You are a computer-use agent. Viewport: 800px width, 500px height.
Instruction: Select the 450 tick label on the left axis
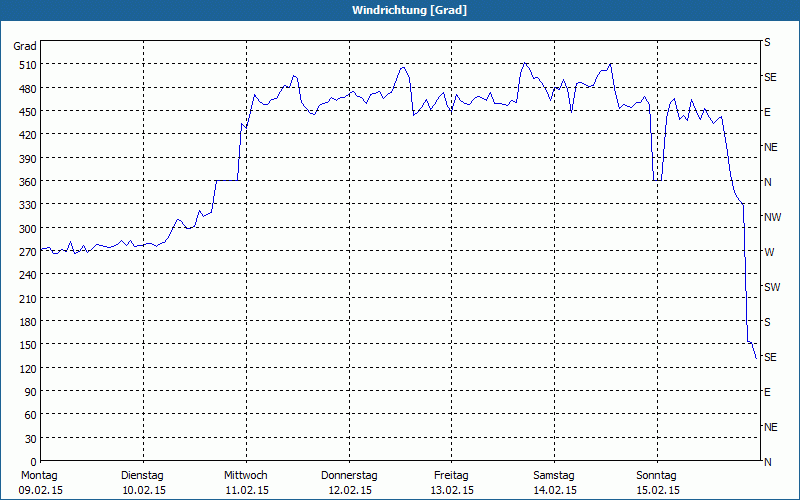click(x=28, y=112)
